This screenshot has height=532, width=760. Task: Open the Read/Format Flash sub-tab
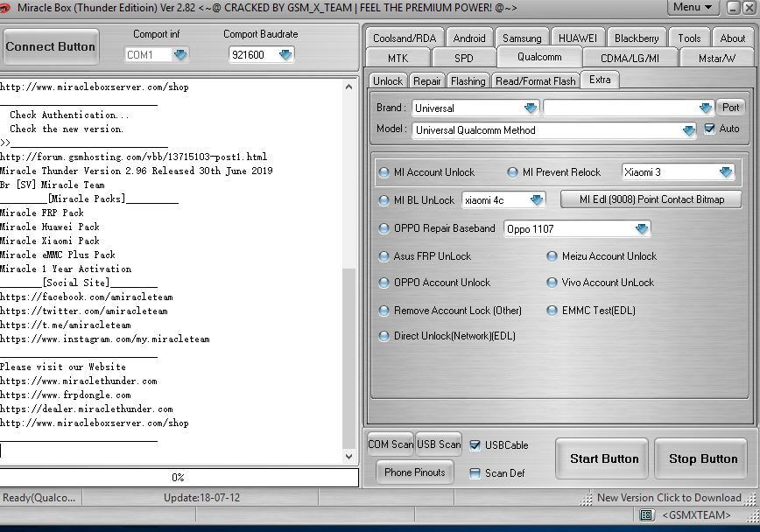(x=536, y=80)
